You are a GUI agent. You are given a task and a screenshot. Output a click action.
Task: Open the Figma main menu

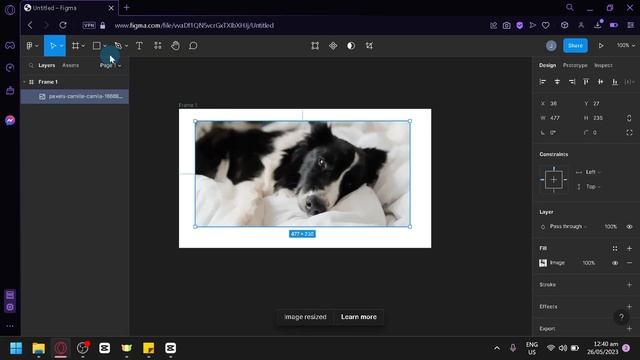click(x=32, y=46)
